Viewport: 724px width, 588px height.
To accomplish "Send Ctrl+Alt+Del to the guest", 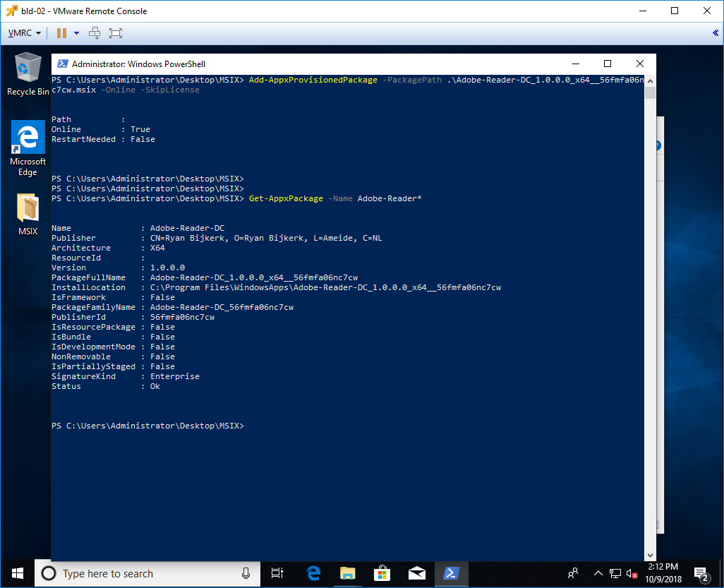I will tap(95, 33).
